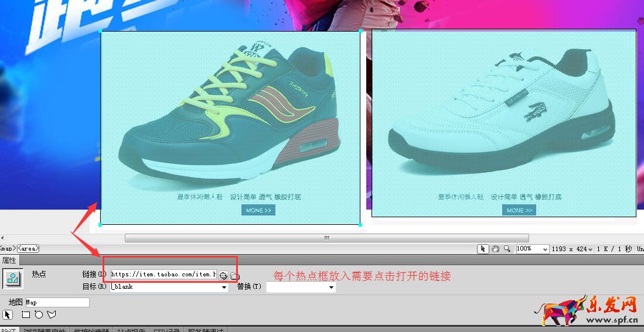Viewport: 644px width, 332px height.
Task: Open the 100% zoom level dropdown
Action: click(x=545, y=249)
